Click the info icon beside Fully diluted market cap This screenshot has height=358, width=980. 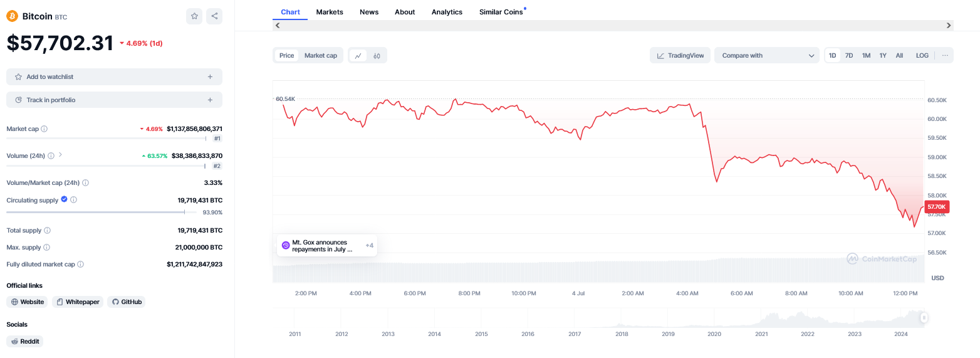tap(80, 265)
